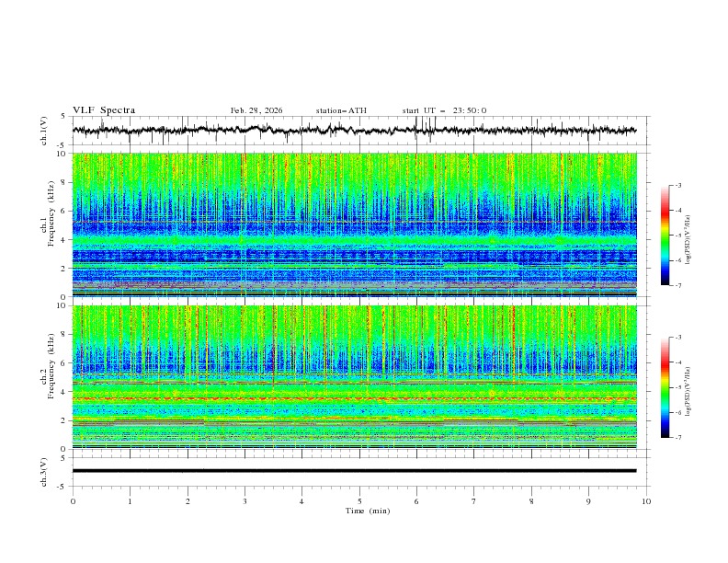Click the log(PSD) label beside ch.2 colorbar
The image size is (728, 563).
(x=688, y=391)
